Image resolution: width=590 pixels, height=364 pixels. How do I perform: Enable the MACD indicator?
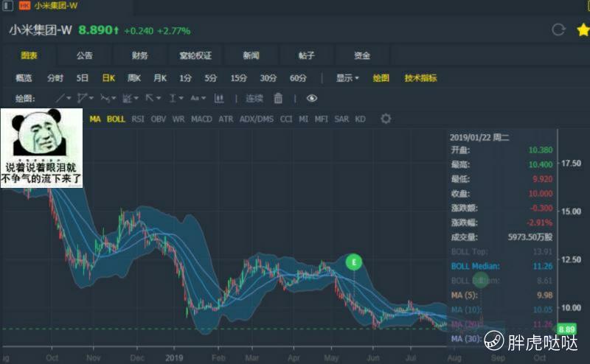coord(201,119)
